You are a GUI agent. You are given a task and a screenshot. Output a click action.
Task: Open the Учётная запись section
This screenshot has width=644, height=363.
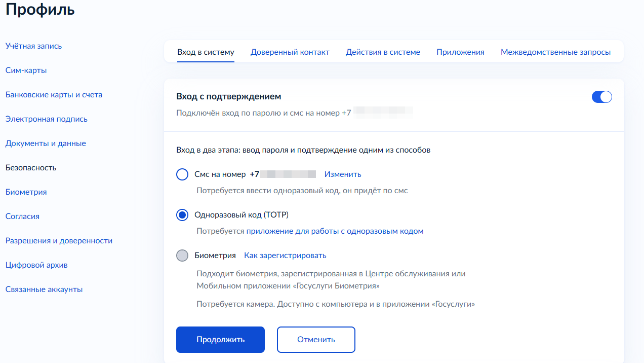pyautogui.click(x=33, y=46)
